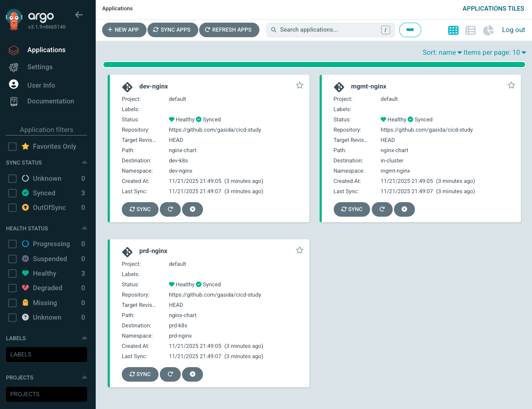
Task: Click the Settings gears icon
Action: point(14,67)
